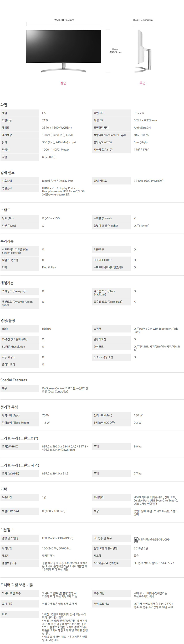Click the Width 897.2mm dimension label
This screenshot has height=644, width=184.
pos(64,20)
